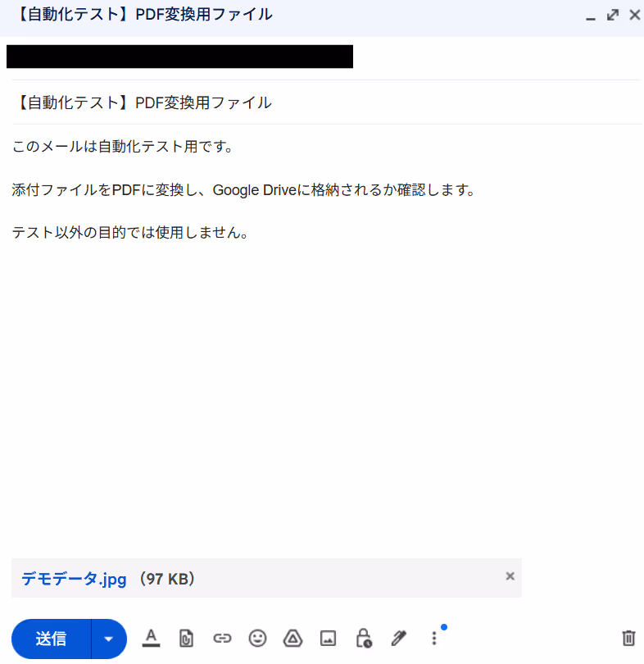Click the redacted recipients field
Image resolution: width=644 pixels, height=664 pixels.
pos(179,57)
